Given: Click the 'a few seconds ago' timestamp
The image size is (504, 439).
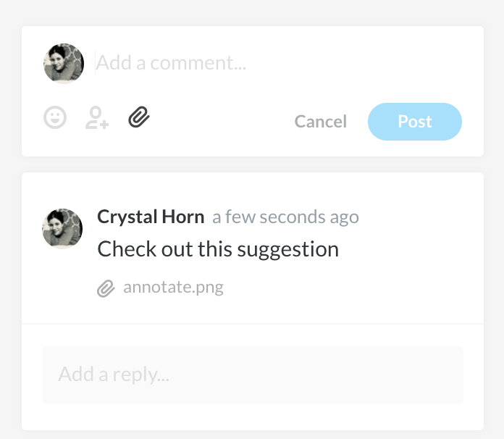Looking at the screenshot, I should (285, 217).
